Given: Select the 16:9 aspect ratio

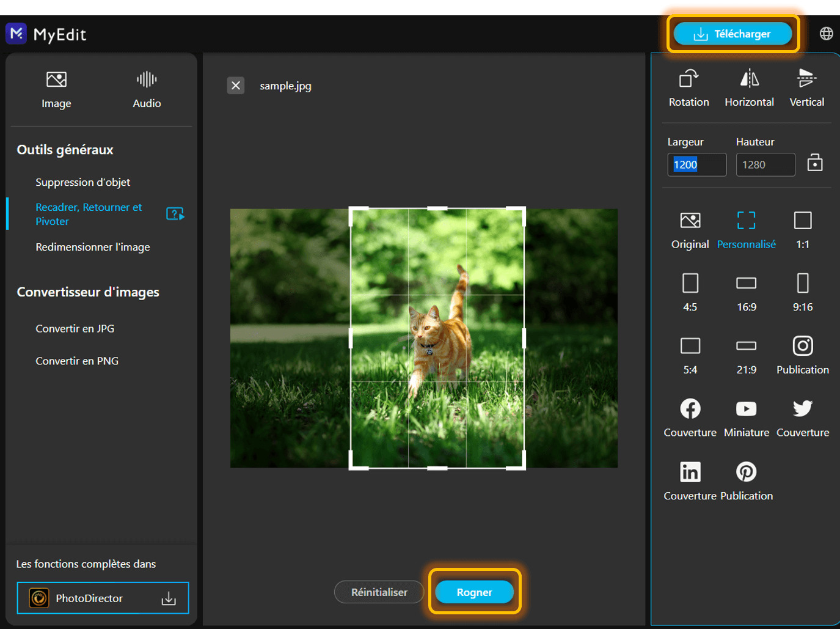Looking at the screenshot, I should (x=746, y=284).
